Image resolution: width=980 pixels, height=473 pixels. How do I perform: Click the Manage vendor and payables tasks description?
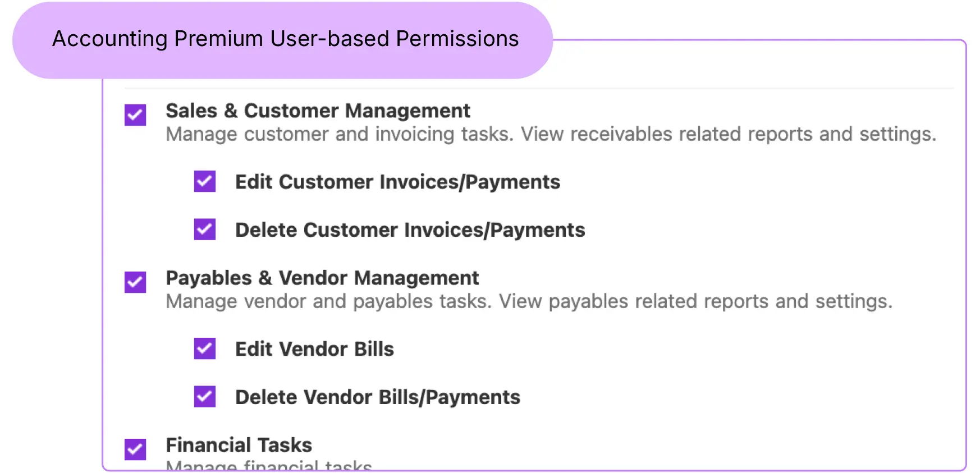328,301
